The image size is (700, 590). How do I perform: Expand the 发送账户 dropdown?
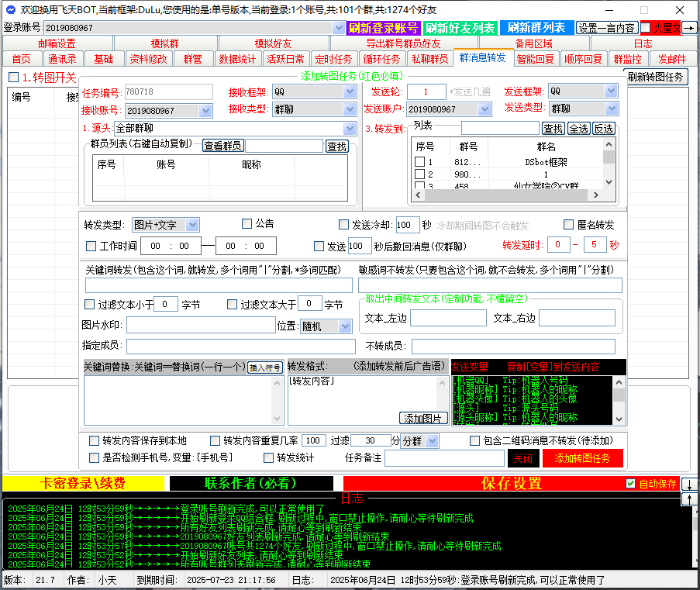pyautogui.click(x=484, y=109)
